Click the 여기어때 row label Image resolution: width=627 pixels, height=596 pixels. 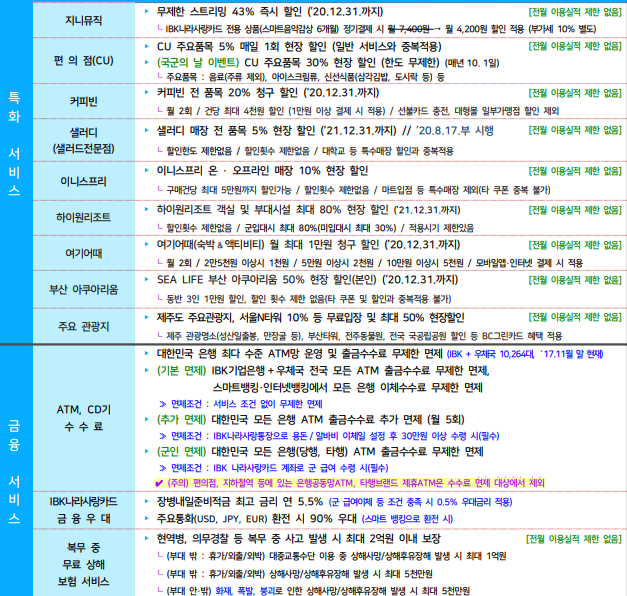click(x=84, y=253)
